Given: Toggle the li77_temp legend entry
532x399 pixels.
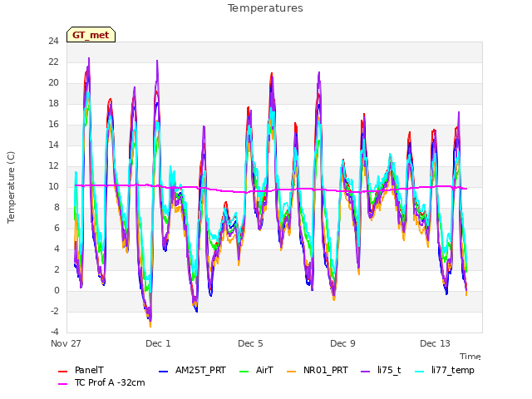Looking at the screenshot, I should (445, 370).
